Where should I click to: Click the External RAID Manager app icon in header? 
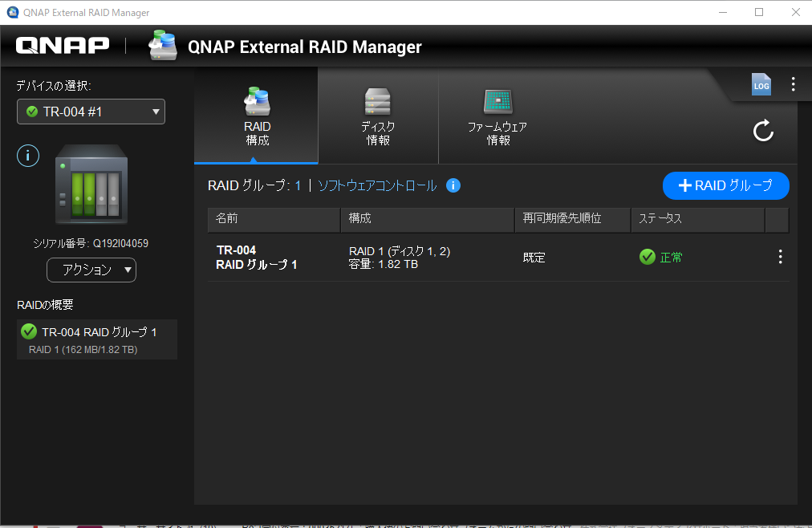[x=163, y=45]
